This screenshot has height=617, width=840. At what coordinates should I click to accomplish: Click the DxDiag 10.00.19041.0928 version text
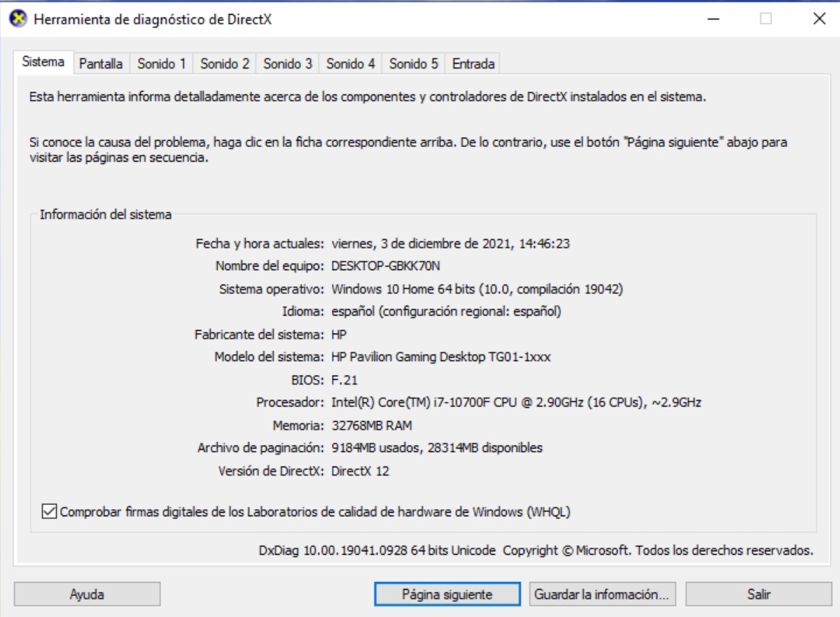pyautogui.click(x=377, y=551)
